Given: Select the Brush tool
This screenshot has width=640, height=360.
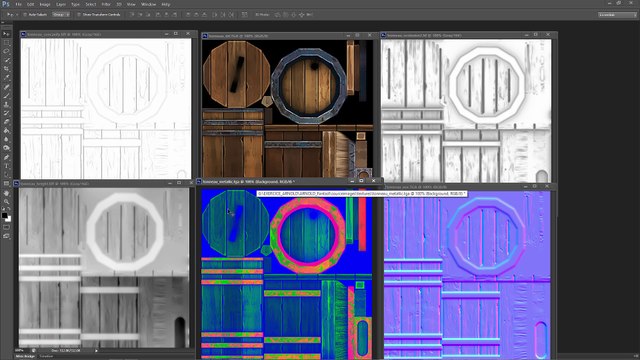Looking at the screenshot, I should 6,96.
